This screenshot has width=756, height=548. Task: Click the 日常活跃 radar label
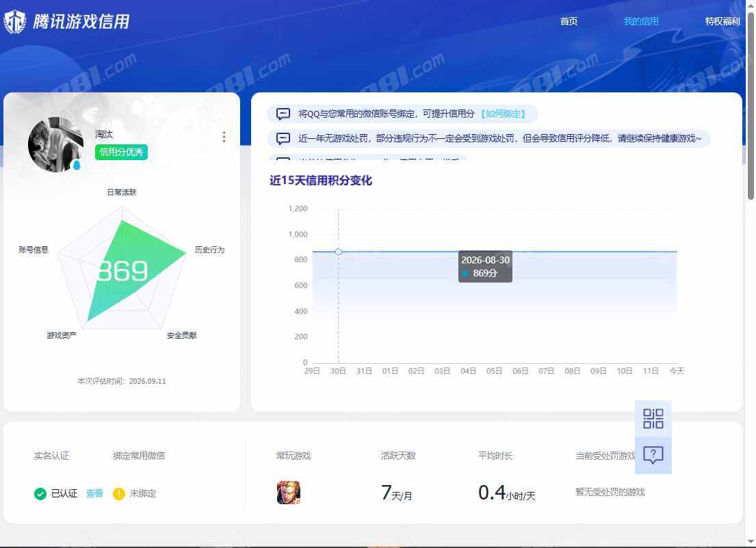122,192
